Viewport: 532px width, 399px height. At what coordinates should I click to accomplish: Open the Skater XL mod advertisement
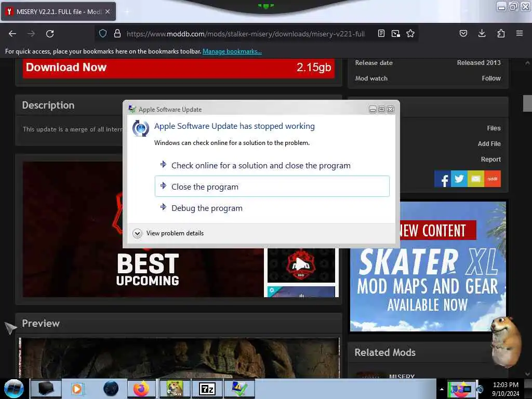[428, 267]
